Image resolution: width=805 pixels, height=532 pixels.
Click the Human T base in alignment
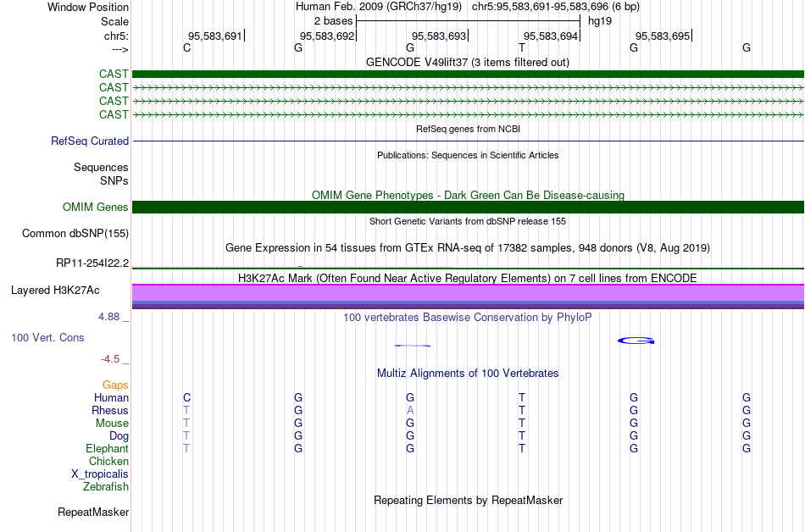coord(522,397)
